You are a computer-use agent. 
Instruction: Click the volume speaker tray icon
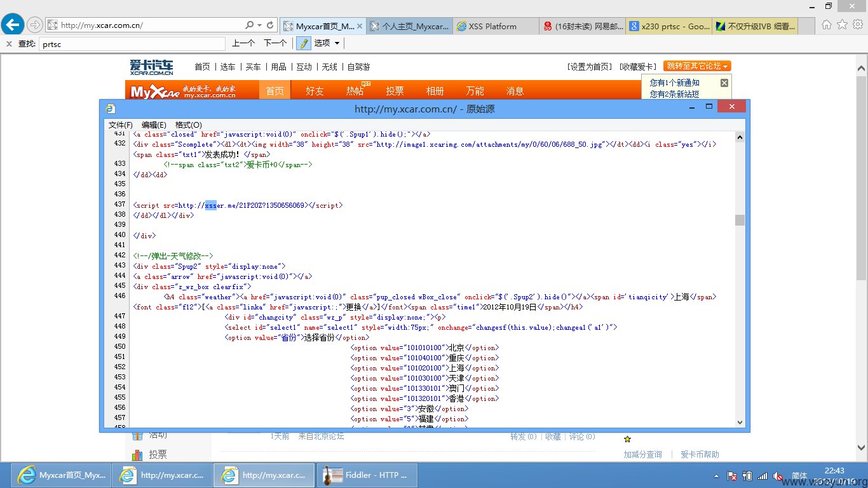coord(777,476)
